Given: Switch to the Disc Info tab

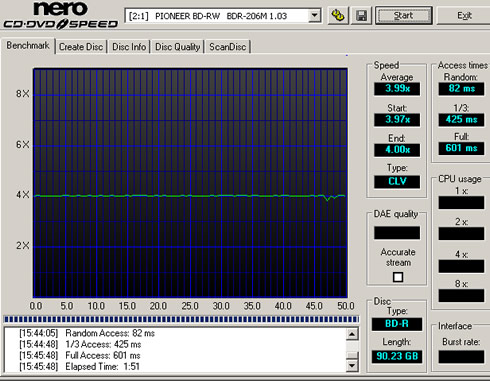Looking at the screenshot, I should [129, 47].
